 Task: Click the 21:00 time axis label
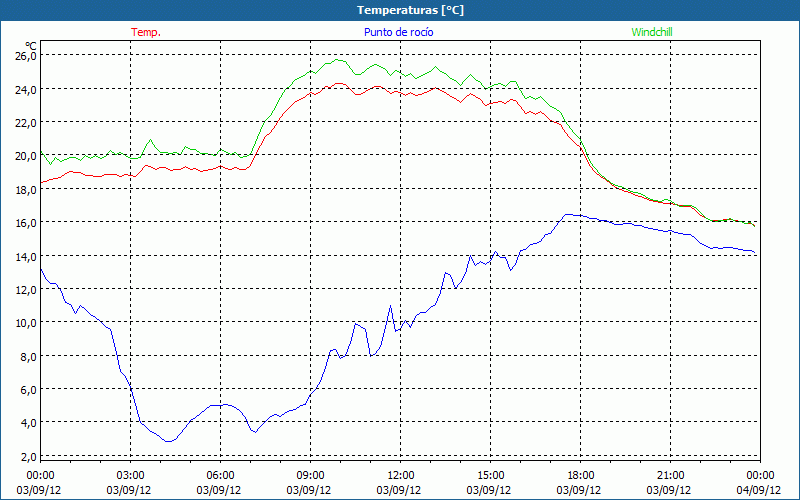[x=670, y=476]
